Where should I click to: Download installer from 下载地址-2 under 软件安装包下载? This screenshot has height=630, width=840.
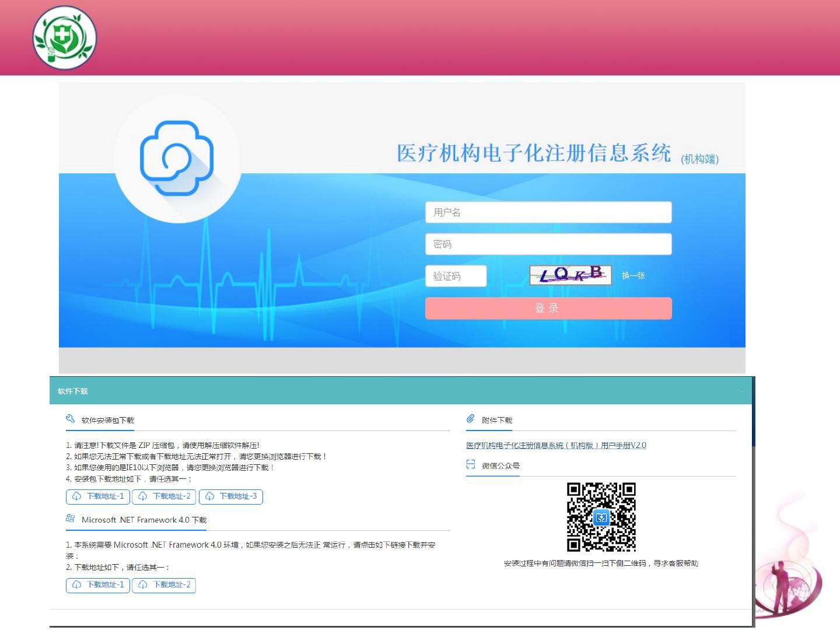pyautogui.click(x=164, y=496)
